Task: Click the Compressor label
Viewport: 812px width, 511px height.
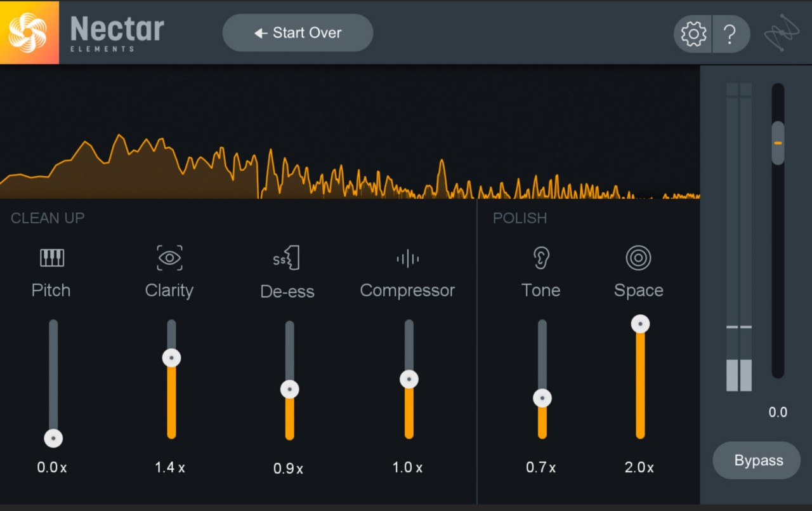Action: tap(407, 291)
